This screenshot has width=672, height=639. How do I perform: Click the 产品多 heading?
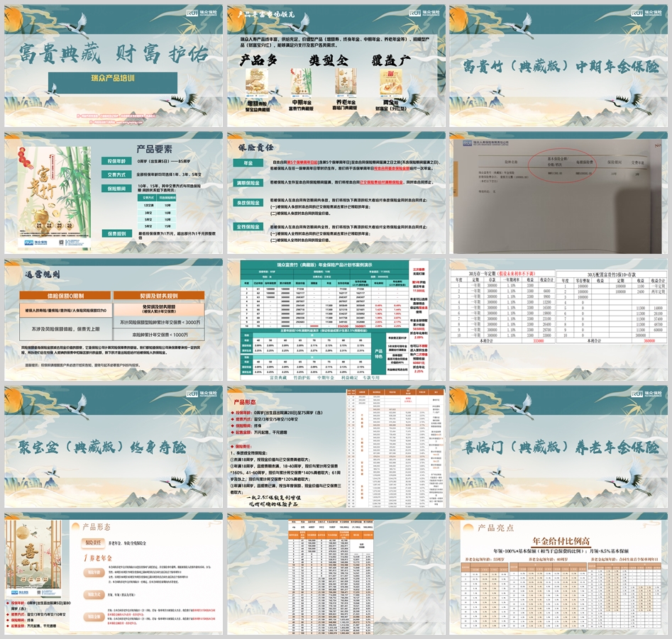[258, 60]
